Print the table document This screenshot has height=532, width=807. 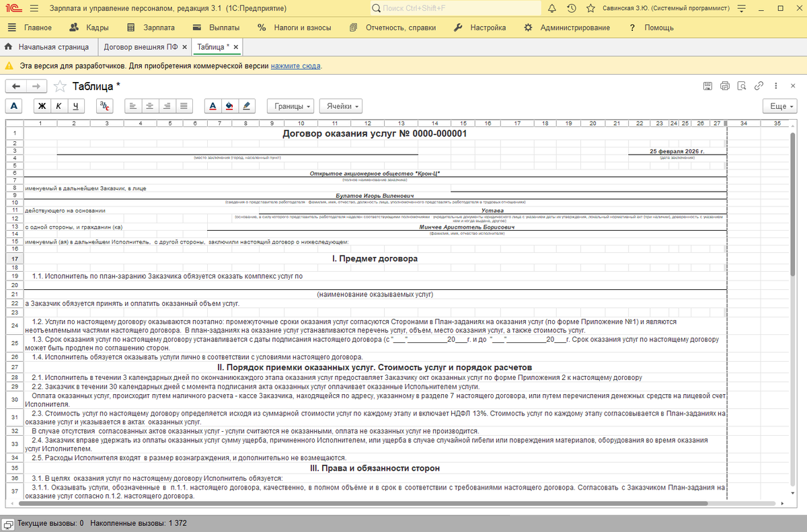pos(725,86)
